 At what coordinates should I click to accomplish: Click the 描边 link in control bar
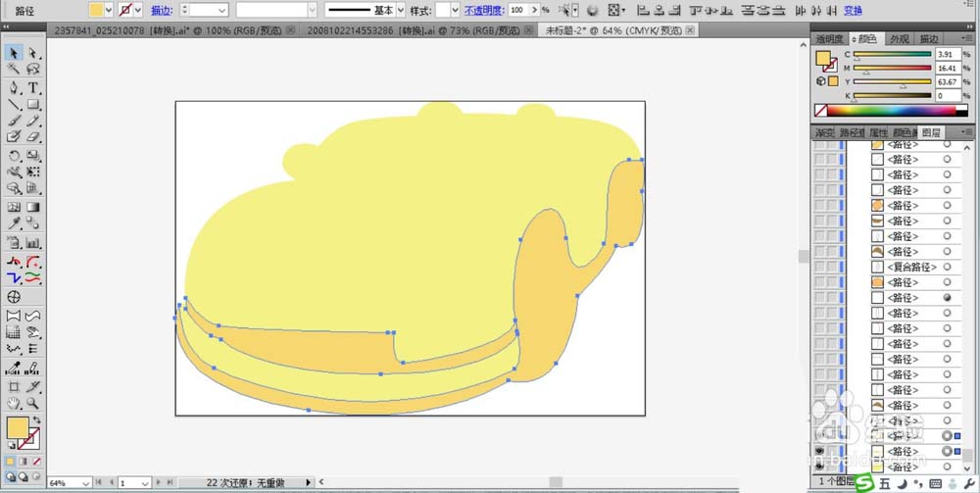(x=162, y=11)
